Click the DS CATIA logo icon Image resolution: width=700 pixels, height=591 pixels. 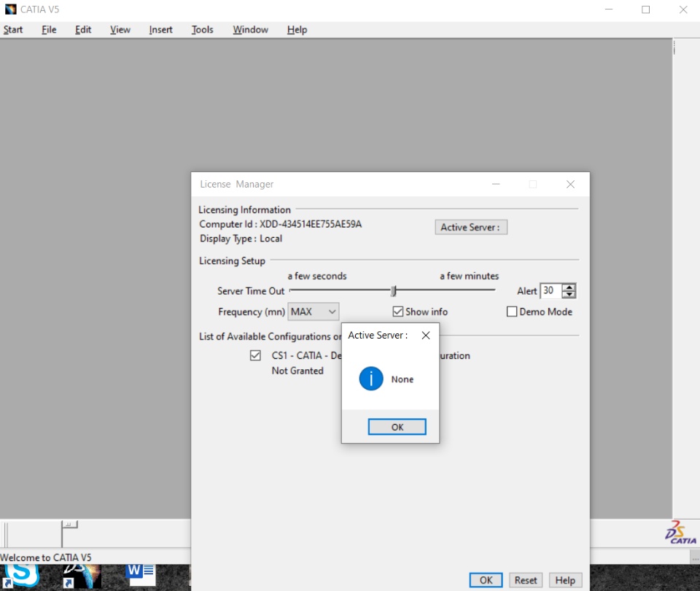(681, 532)
